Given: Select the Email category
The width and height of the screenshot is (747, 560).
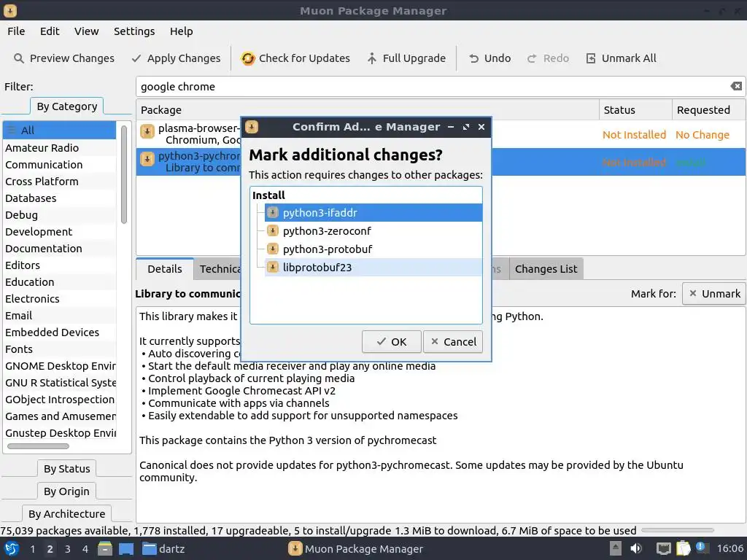Looking at the screenshot, I should tap(59, 315).
